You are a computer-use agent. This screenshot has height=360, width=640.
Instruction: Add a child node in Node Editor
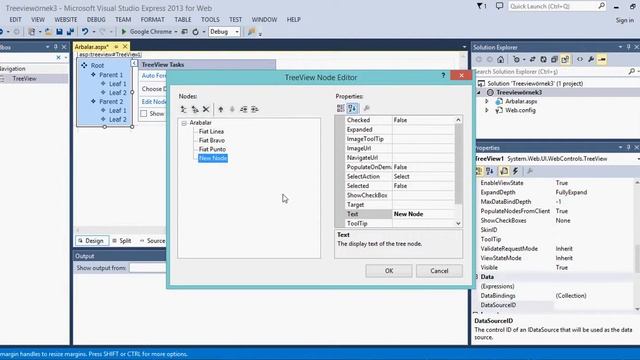[195, 109]
